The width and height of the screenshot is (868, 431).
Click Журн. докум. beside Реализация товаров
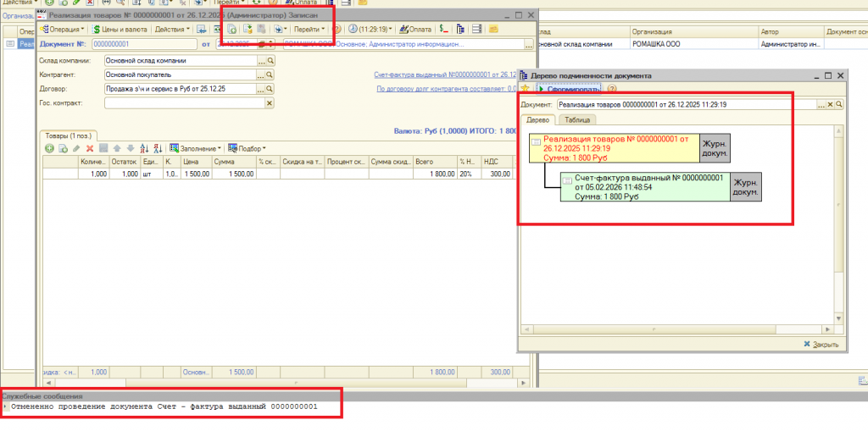click(715, 148)
